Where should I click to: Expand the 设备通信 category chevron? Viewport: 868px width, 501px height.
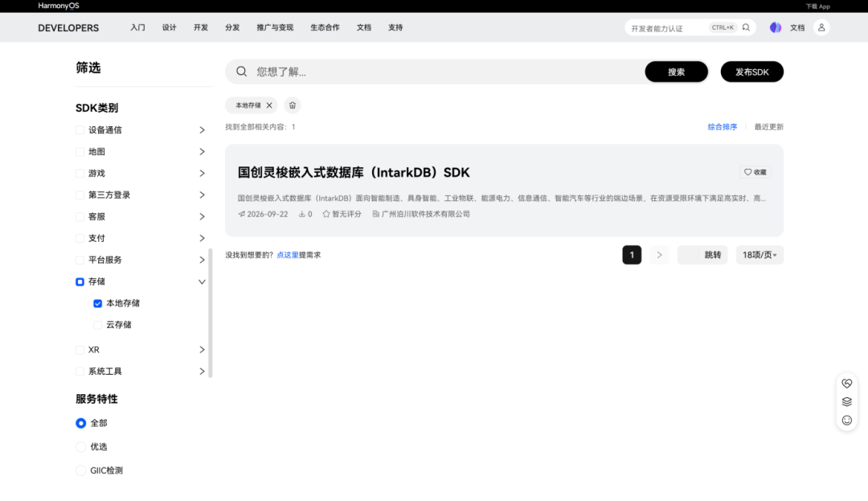click(x=202, y=130)
